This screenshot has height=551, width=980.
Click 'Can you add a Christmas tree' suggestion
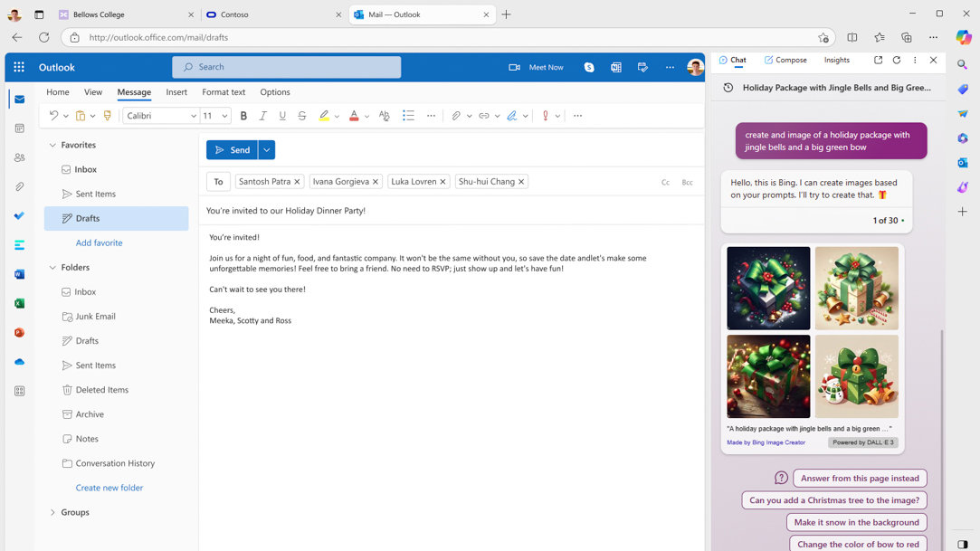834,500
